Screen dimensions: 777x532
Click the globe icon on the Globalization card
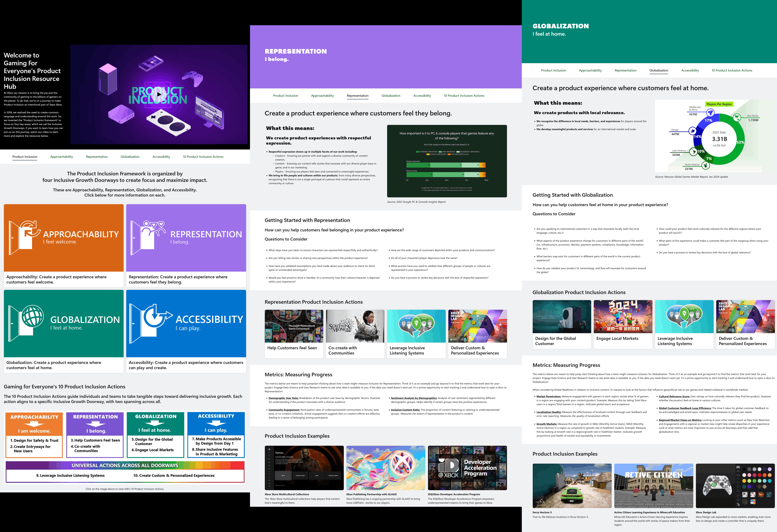(x=26, y=323)
